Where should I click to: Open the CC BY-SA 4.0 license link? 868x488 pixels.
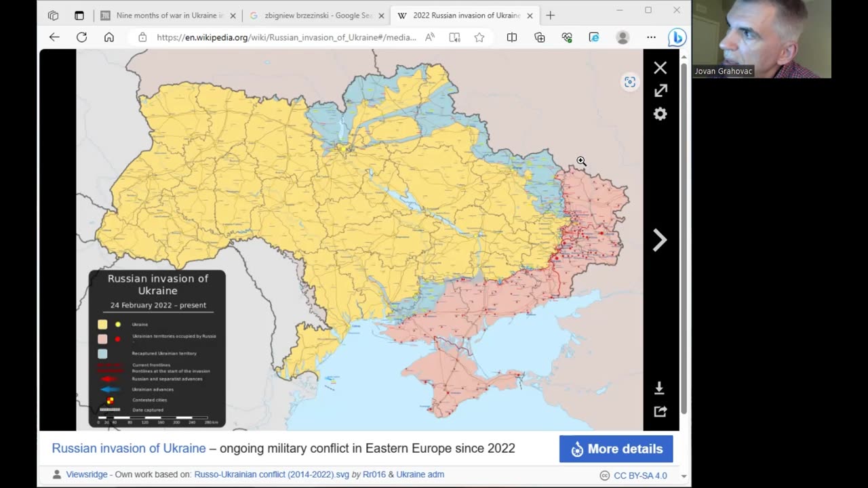coord(640,476)
